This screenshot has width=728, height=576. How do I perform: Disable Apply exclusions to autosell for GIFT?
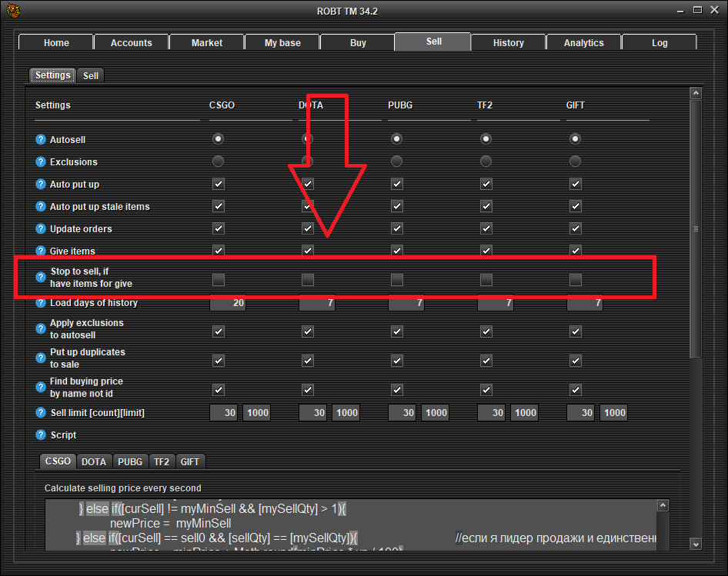coord(575,331)
